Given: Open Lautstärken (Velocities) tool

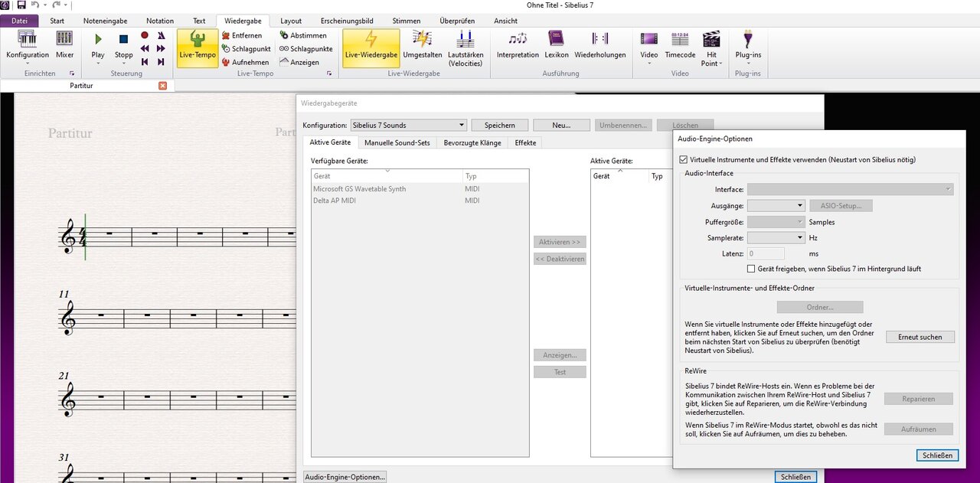Looking at the screenshot, I should tap(465, 47).
